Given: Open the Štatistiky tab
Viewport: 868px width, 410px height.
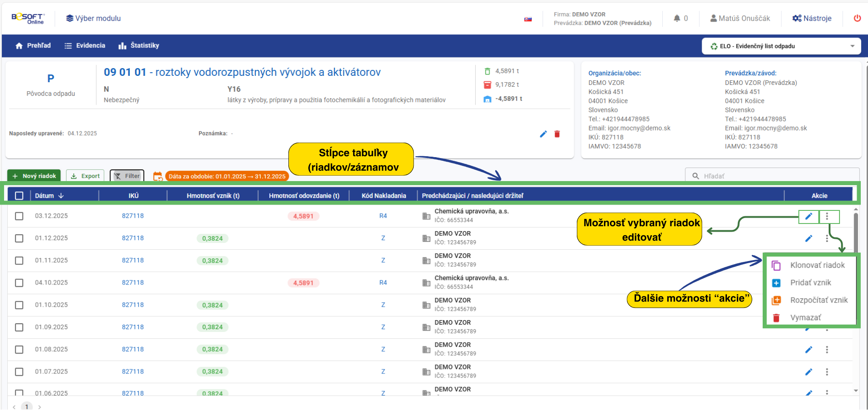Looking at the screenshot, I should coord(139,46).
